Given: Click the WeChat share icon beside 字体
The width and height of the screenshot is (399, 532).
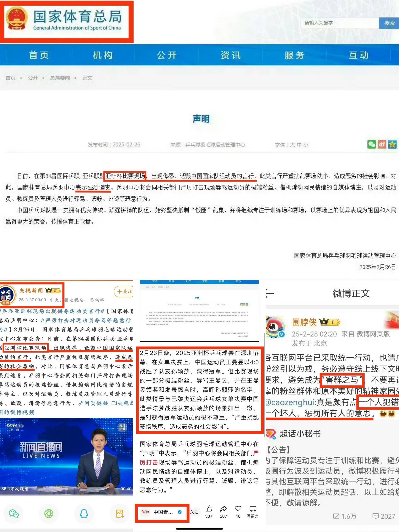Looking at the screenshot, I should point(372,144).
